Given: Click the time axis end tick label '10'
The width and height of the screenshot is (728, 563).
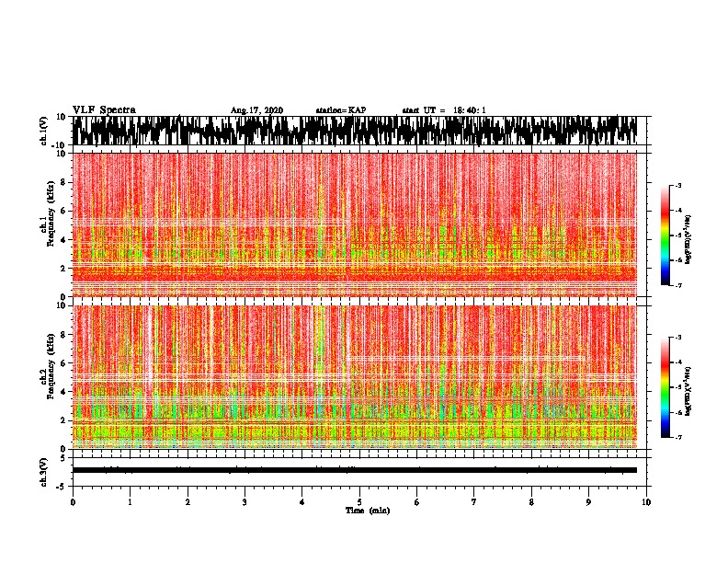Looking at the screenshot, I should pos(646,502).
